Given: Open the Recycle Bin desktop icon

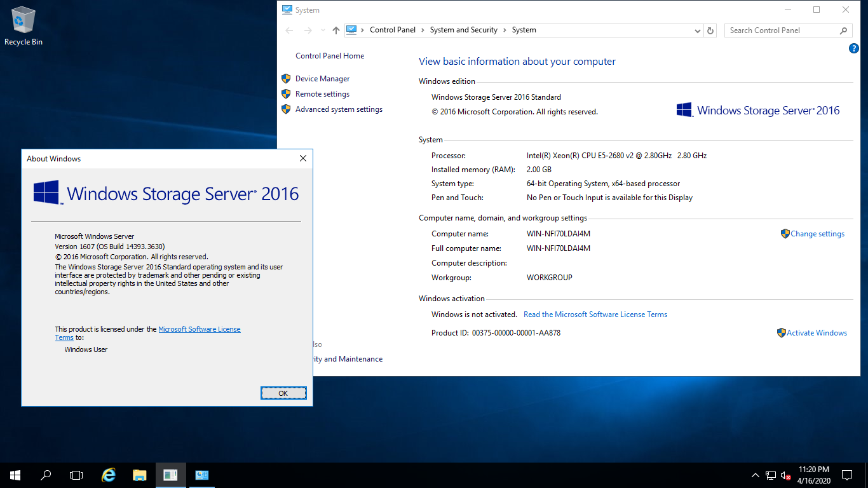Looking at the screenshot, I should (x=24, y=27).
